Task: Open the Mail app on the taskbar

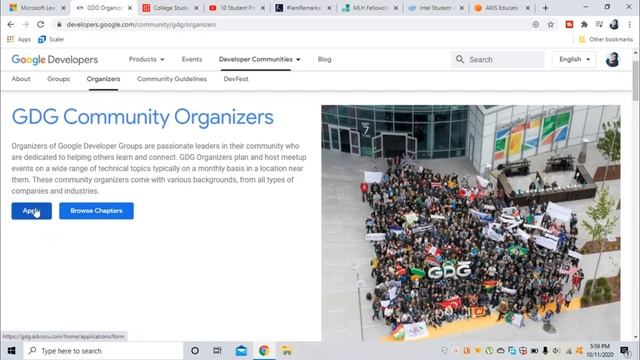Action: click(x=241, y=351)
